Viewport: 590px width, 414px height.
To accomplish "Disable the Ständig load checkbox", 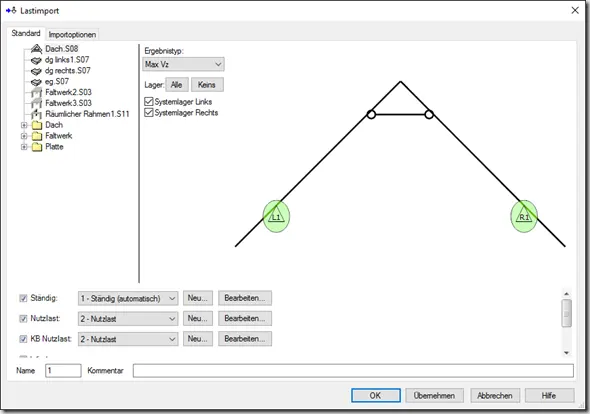I will click(23, 298).
